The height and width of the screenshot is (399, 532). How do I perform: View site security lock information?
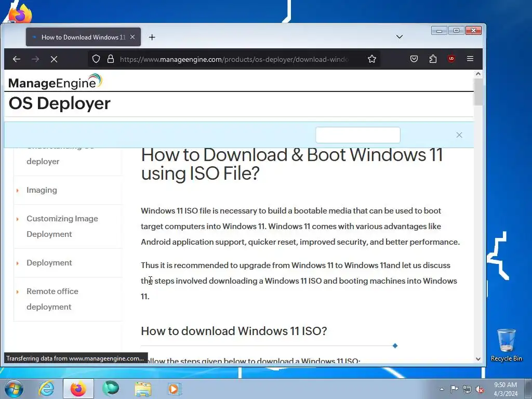point(111,59)
